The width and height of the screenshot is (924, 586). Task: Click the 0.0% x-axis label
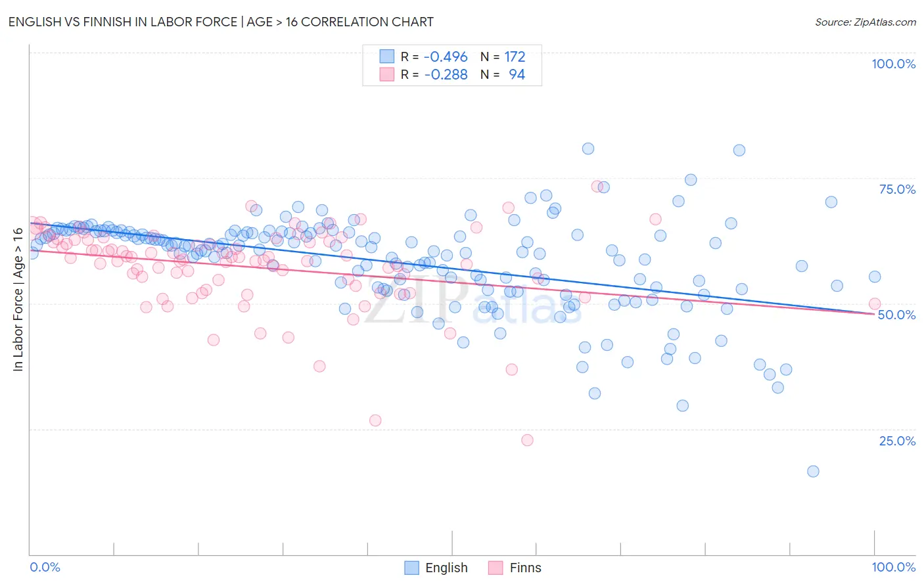(x=45, y=567)
